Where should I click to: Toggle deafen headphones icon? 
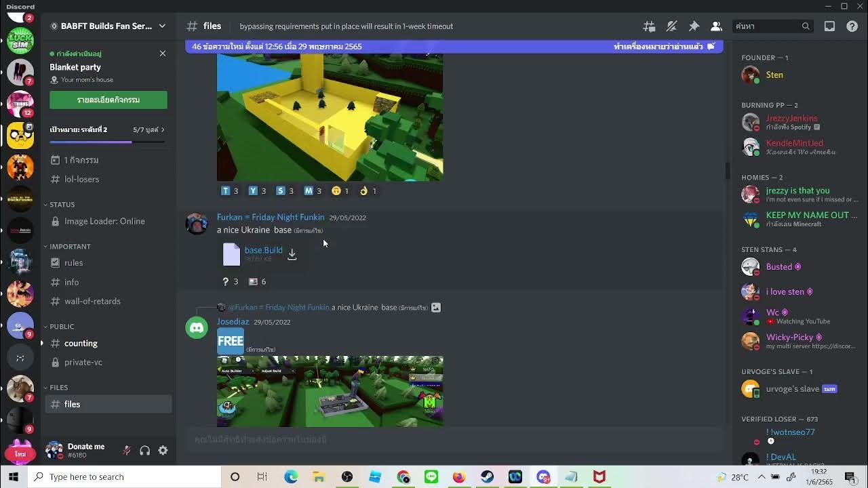pos(144,450)
